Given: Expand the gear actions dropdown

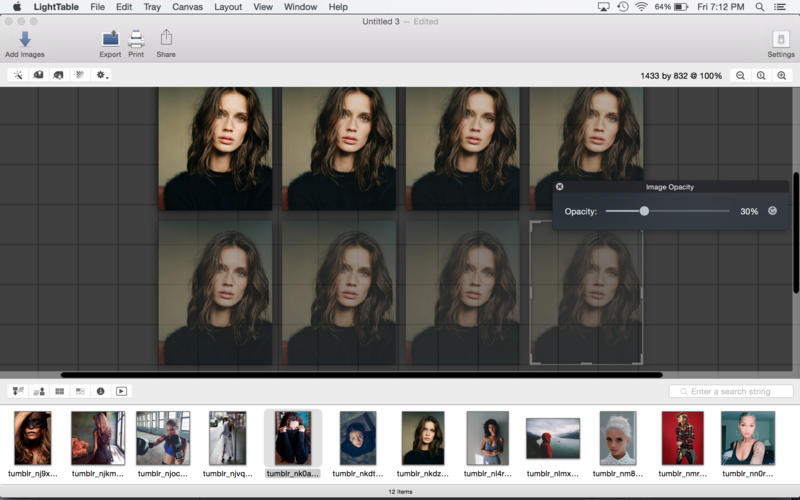Looking at the screenshot, I should 101,75.
